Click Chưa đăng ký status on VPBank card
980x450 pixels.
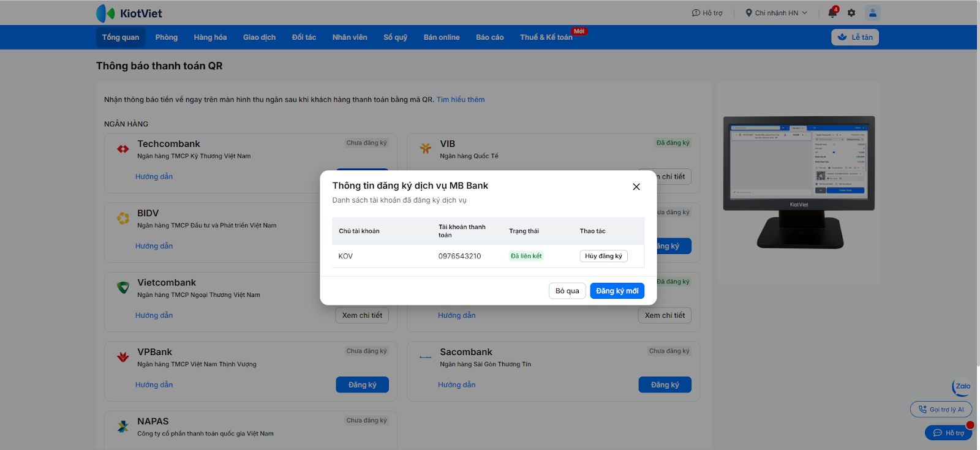point(366,351)
